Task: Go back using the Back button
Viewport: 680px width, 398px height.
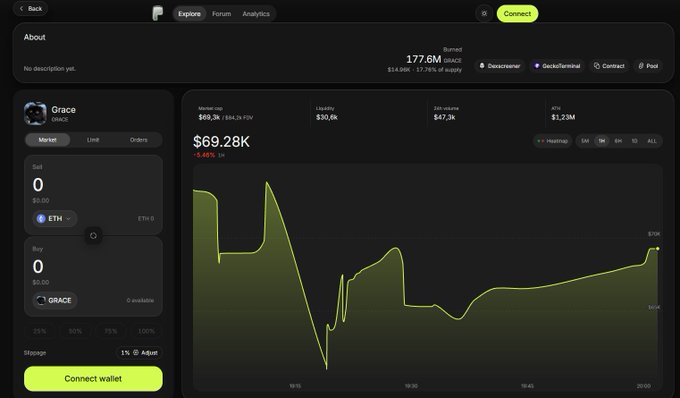Action: 30,9
